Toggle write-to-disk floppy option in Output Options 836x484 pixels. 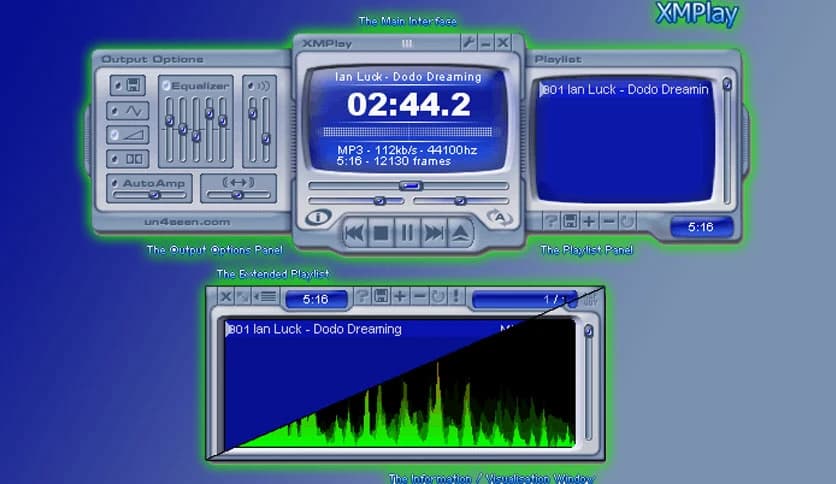127,85
